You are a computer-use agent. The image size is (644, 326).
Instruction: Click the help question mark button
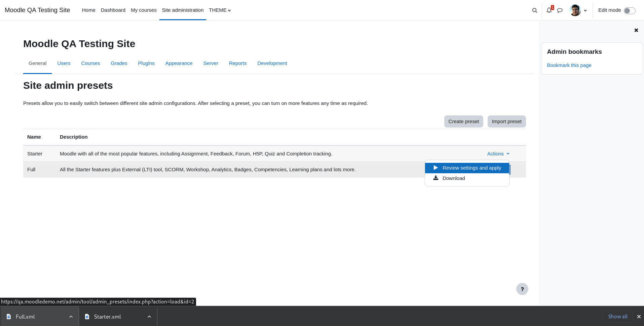[x=522, y=289]
